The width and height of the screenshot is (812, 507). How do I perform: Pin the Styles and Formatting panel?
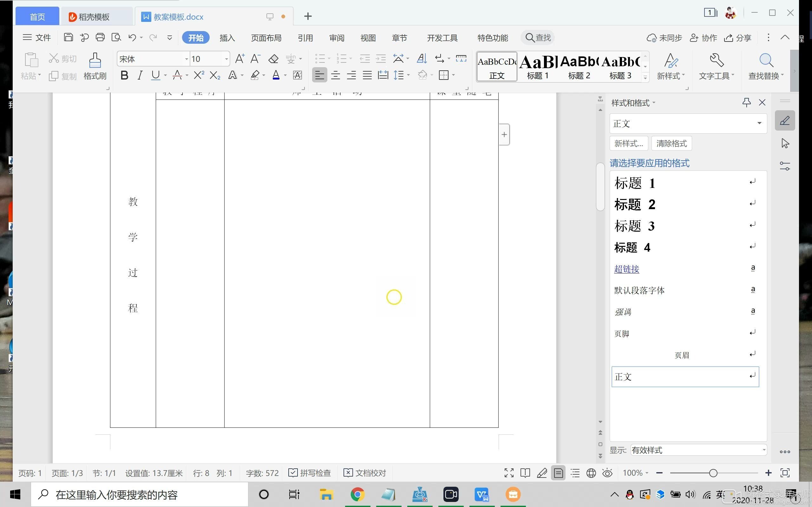click(x=746, y=102)
